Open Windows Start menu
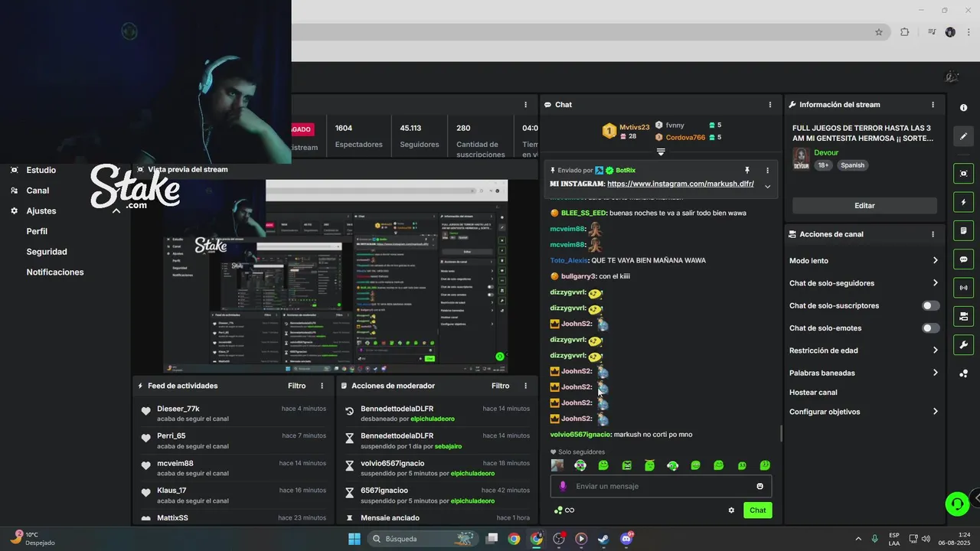The image size is (980, 551). point(354,539)
